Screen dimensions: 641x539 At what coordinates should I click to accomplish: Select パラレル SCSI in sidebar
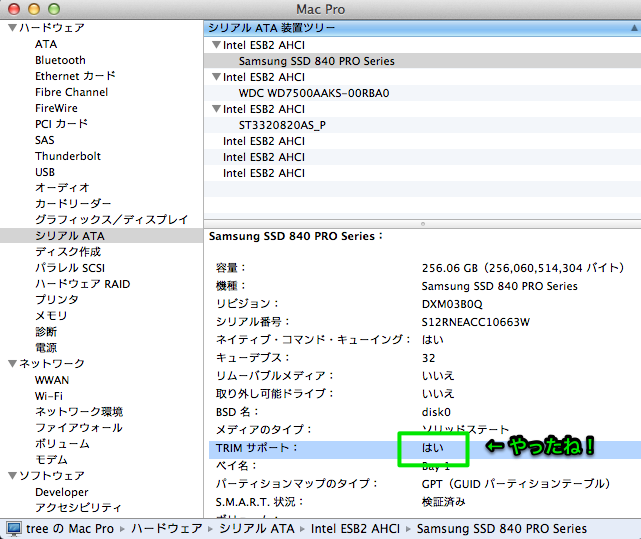click(x=70, y=268)
